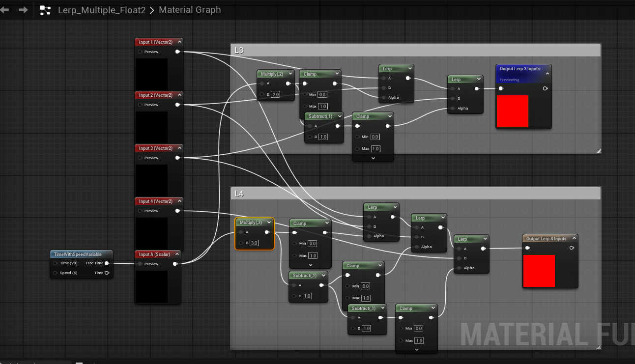Collapse the Output Lerp 3 Inputs preview
The width and height of the screenshot is (635, 364).
(547, 73)
